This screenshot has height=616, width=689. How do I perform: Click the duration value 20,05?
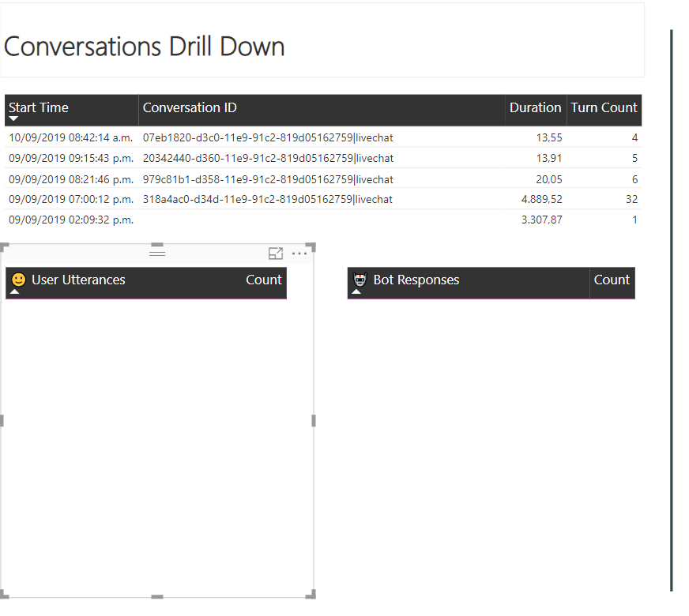point(549,179)
